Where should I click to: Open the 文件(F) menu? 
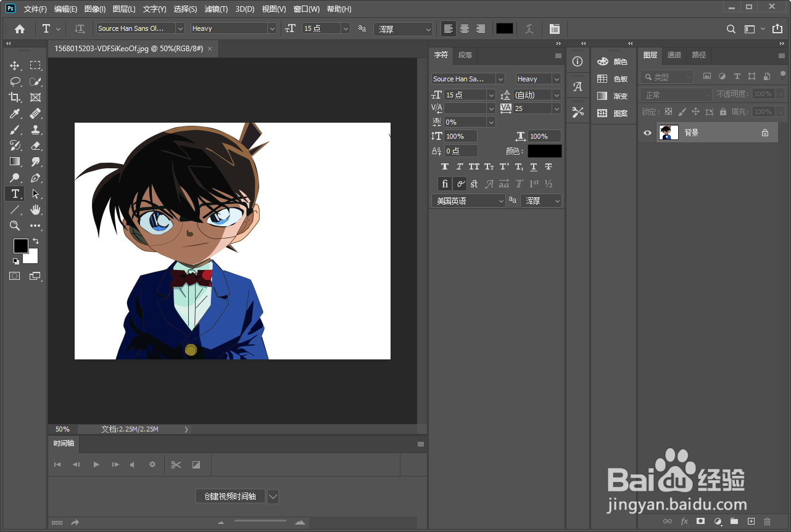coord(35,9)
